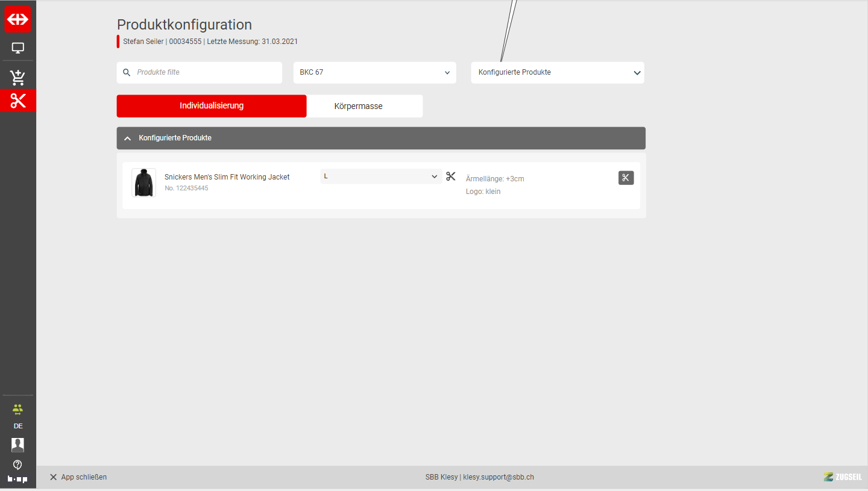Switch to the Individualisierung tab
Viewport: 868px width, 491px height.
[211, 106]
